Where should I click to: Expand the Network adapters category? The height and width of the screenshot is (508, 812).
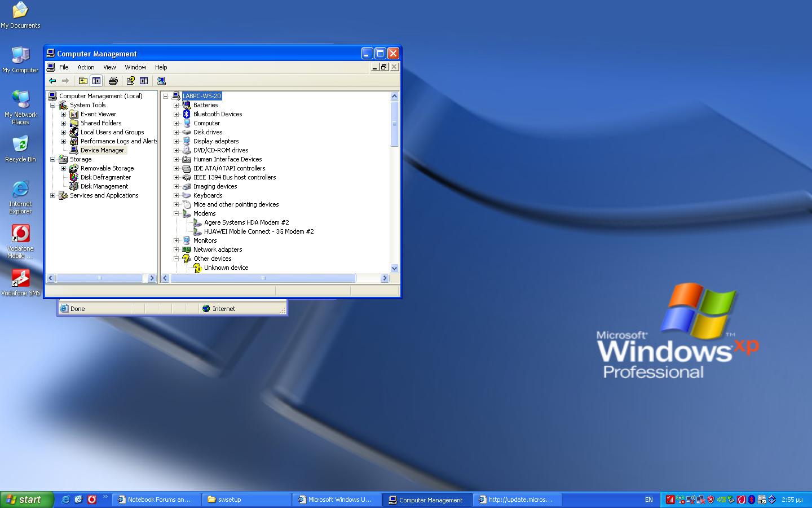point(176,249)
